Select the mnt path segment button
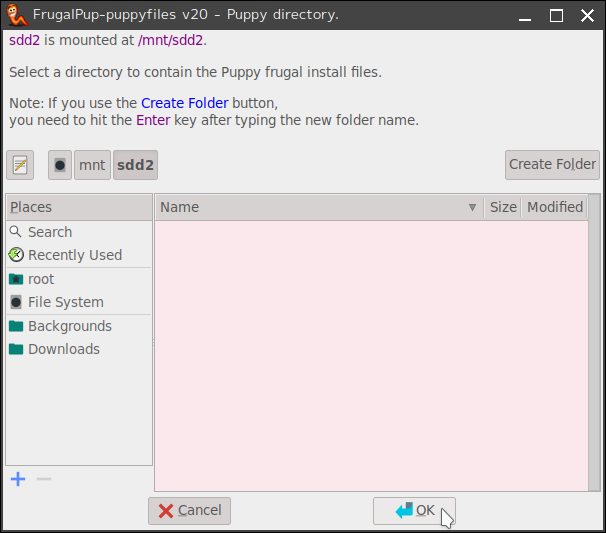The width and height of the screenshot is (606, 533). click(92, 165)
